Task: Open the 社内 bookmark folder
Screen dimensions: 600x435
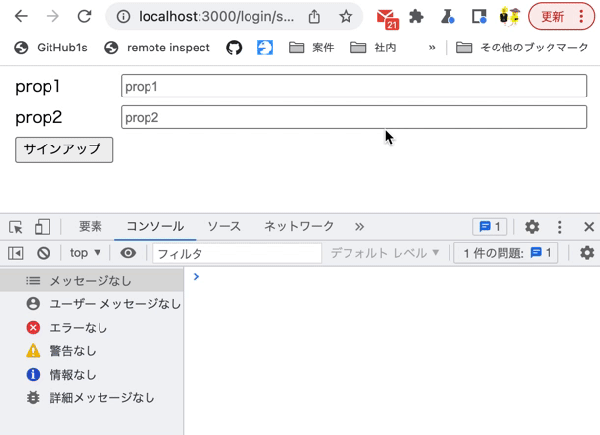Action: (373, 47)
